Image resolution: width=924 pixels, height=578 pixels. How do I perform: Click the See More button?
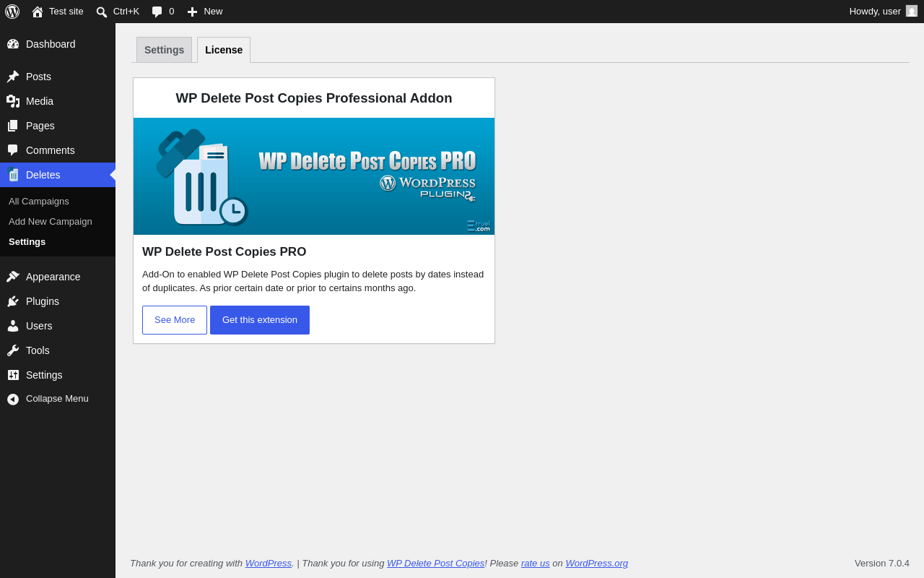coord(175,320)
